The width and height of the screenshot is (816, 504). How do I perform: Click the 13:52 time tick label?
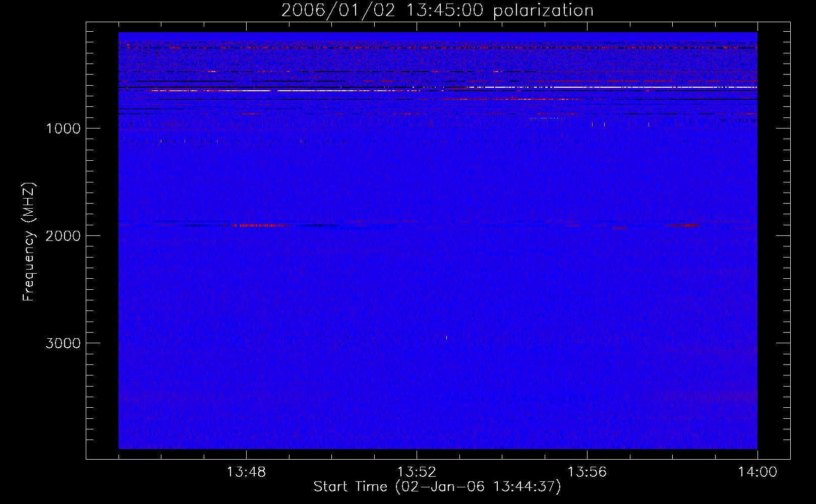(417, 472)
